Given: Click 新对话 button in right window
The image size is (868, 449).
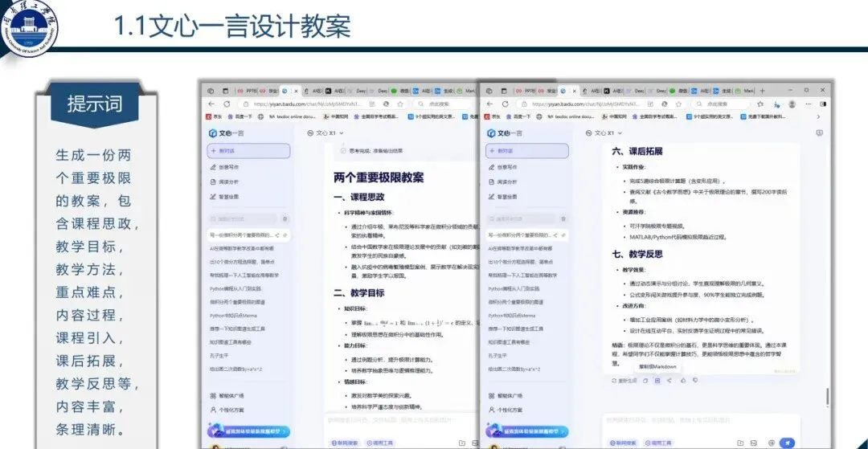Looking at the screenshot, I should 527,151.
